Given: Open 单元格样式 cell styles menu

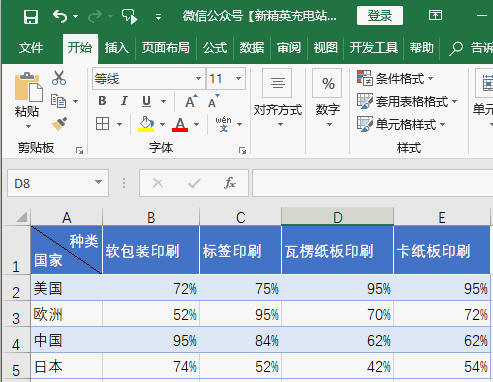Looking at the screenshot, I should click(401, 124).
